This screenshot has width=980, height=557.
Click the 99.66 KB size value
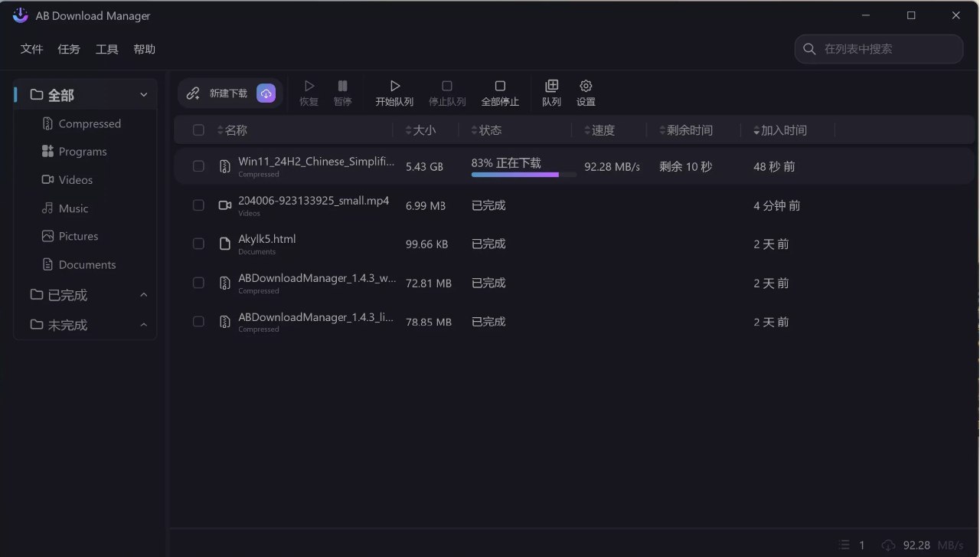tap(426, 244)
